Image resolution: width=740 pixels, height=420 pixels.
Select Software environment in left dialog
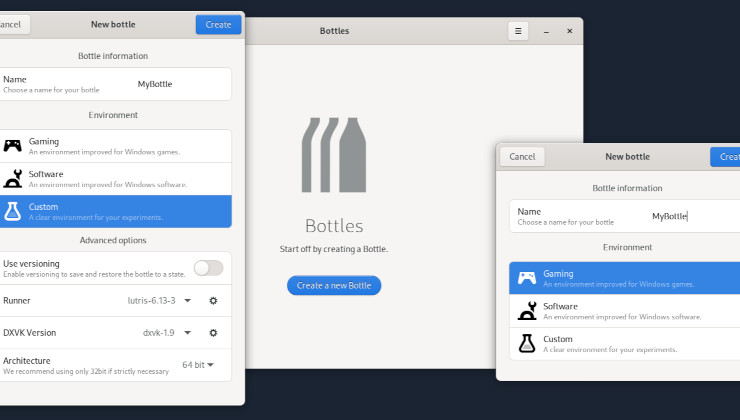point(116,179)
